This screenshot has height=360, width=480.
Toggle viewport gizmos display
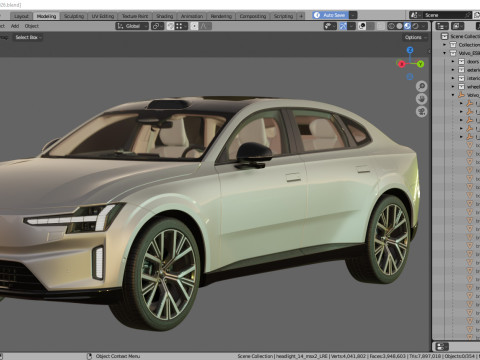[x=343, y=26]
